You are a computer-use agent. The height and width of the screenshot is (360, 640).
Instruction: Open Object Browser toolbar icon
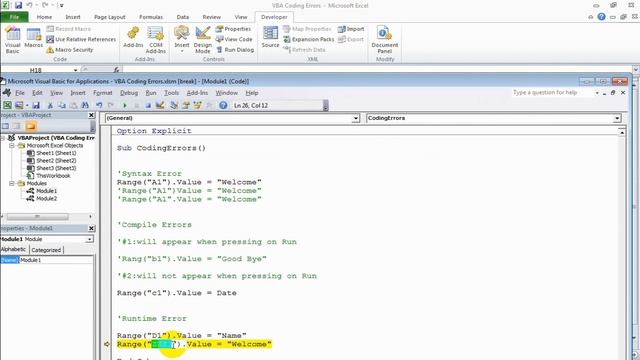[x=198, y=105]
